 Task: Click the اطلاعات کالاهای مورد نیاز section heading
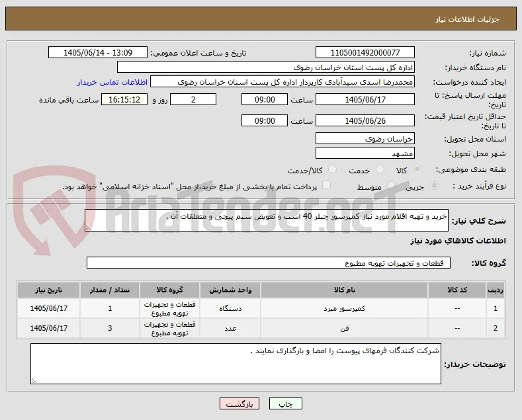point(458,241)
